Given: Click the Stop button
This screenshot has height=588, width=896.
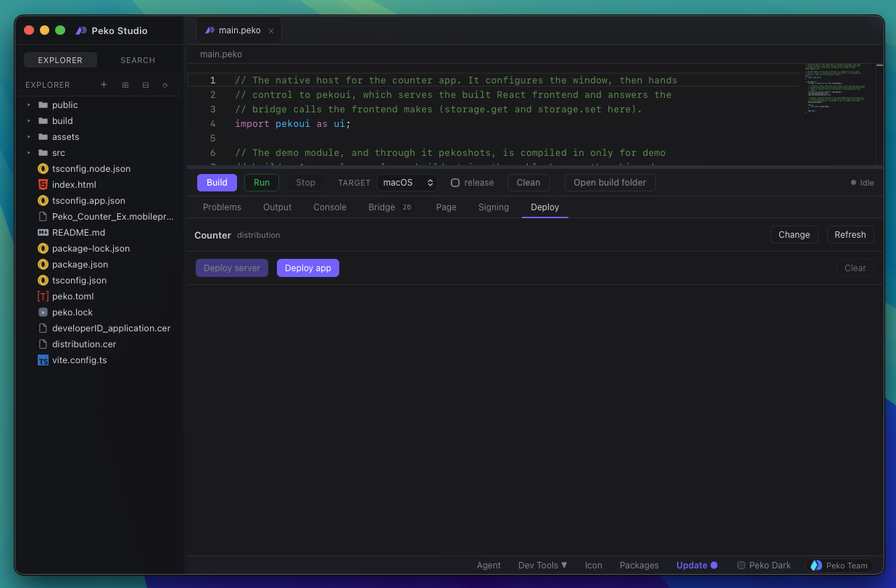Looking at the screenshot, I should (x=306, y=183).
